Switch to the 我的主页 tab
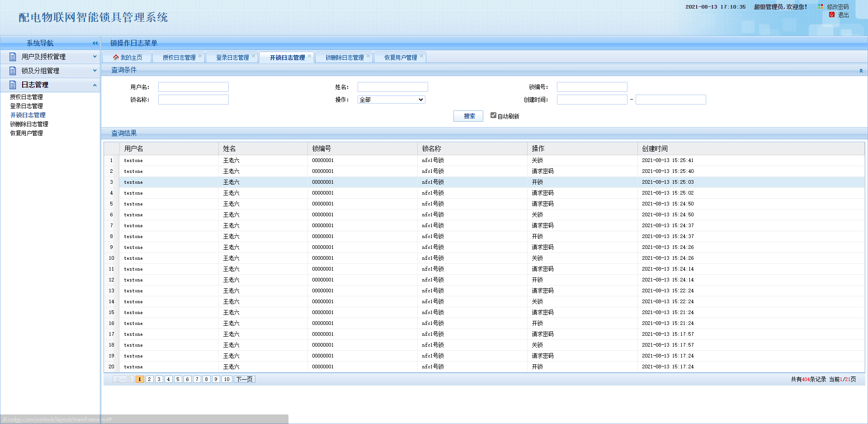This screenshot has height=424, width=868. [127, 57]
